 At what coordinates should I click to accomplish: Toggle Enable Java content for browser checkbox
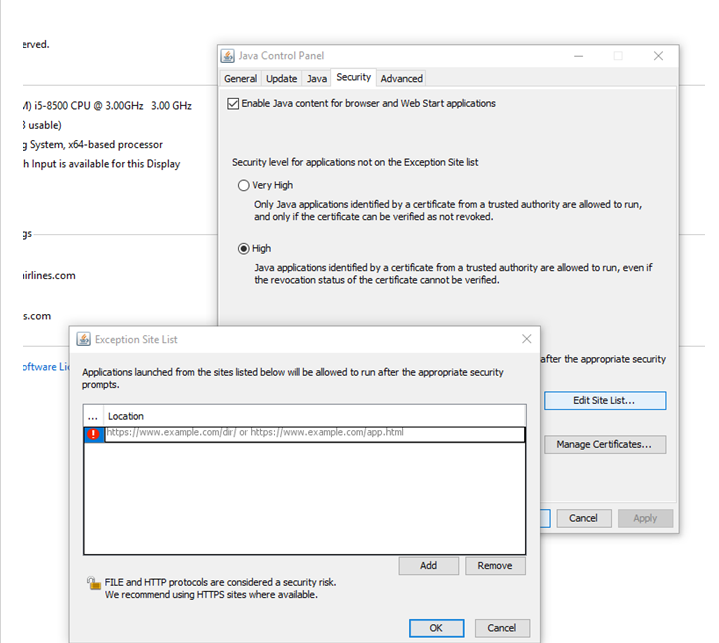tap(233, 104)
